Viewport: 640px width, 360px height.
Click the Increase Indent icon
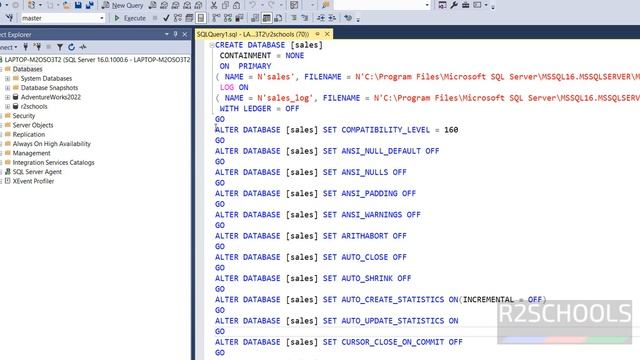click(x=332, y=18)
